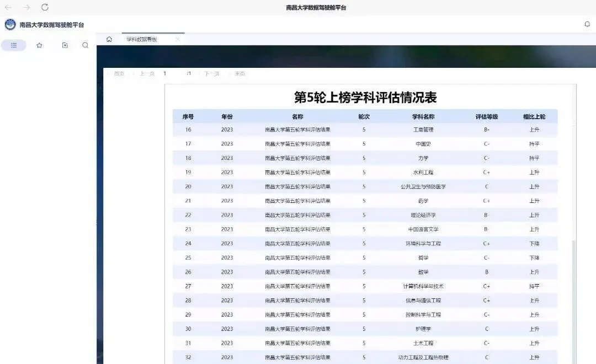Image resolution: width=596 pixels, height=364 pixels.
Task: Click the C grade in 护理学 row
Action: point(487,329)
